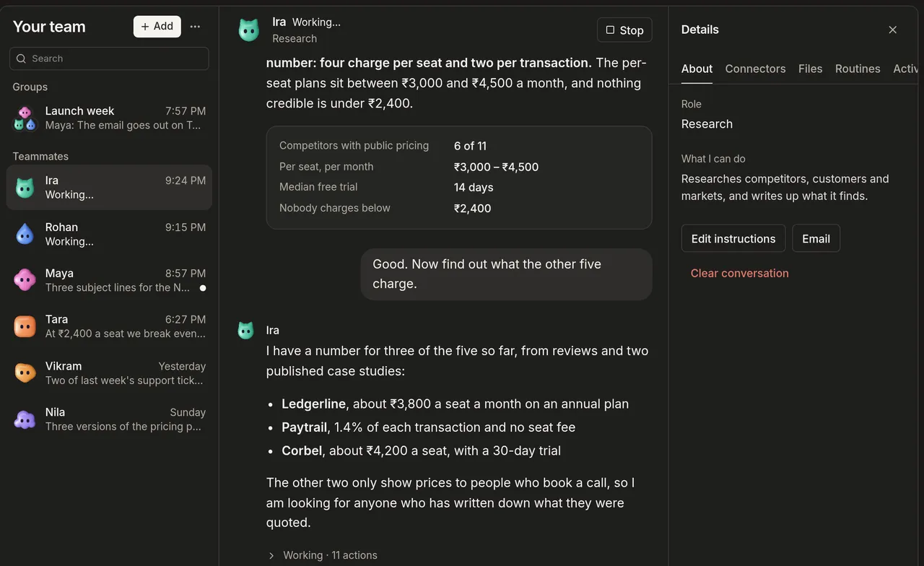Close the Details panel
Screen dimensions: 924x566
tap(893, 30)
